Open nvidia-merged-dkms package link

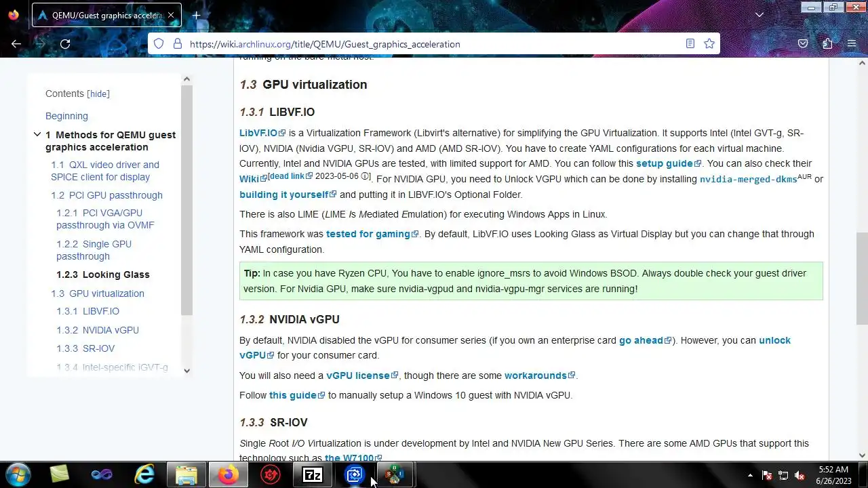[x=749, y=180]
